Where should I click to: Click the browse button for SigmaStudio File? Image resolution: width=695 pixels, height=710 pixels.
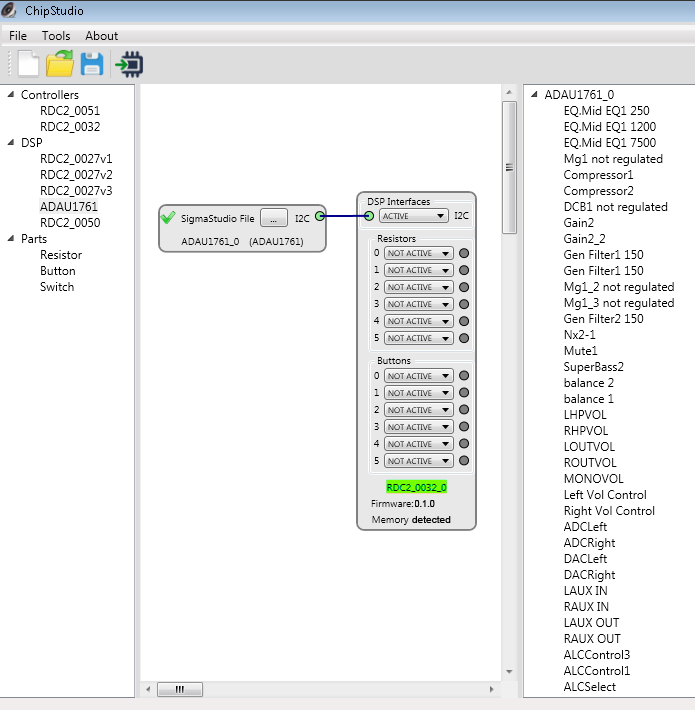(273, 217)
